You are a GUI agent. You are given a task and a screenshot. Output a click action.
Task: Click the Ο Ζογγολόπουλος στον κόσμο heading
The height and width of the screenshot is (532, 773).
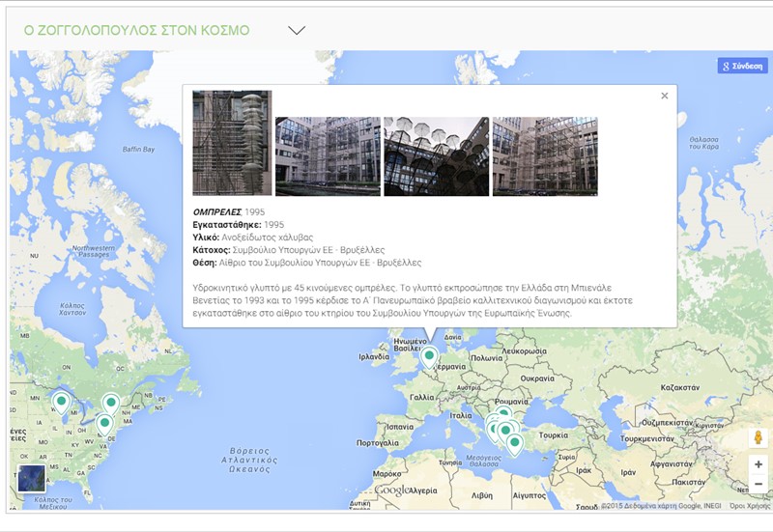click(x=136, y=30)
